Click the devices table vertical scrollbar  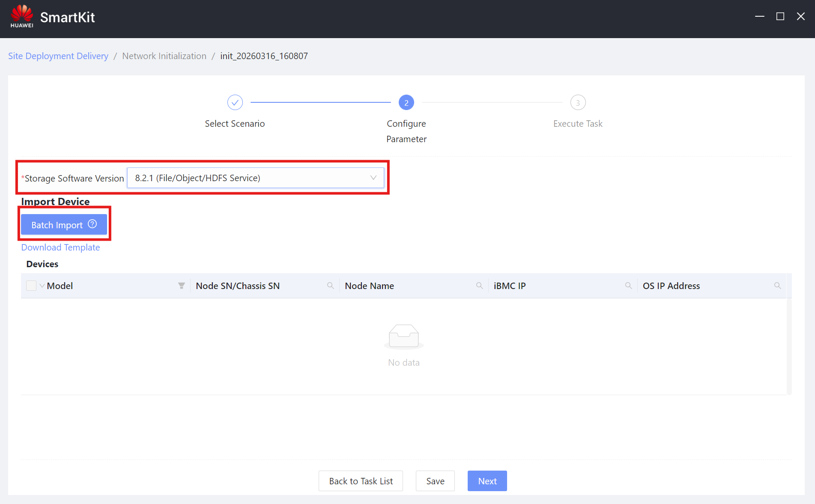[789, 346]
